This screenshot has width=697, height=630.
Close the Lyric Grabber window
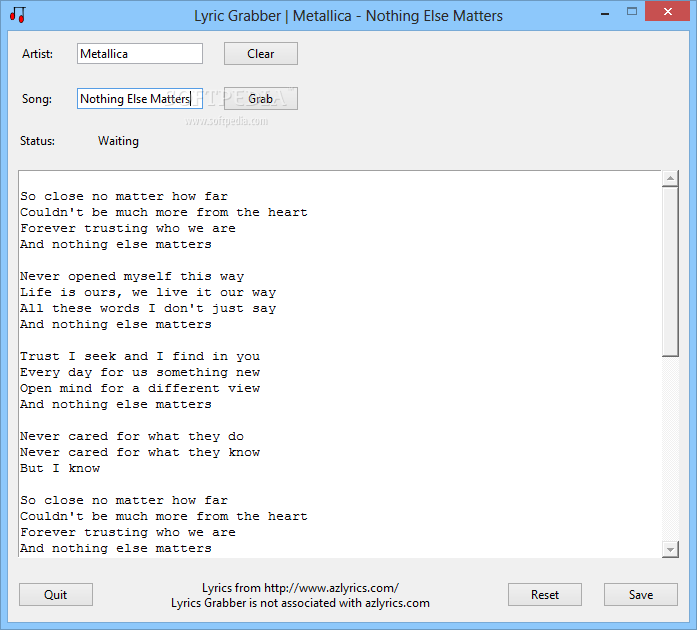click(x=668, y=12)
